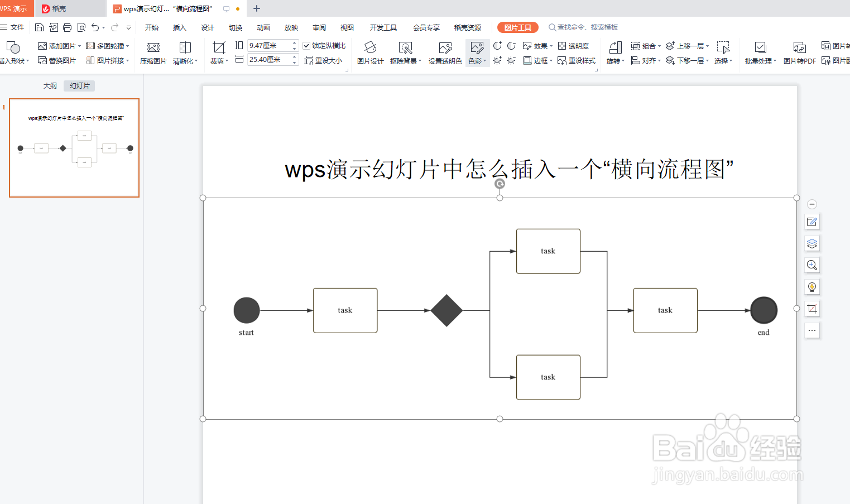Screen dimensions: 850x504
Task: Select slide 1 thumbnail
Action: (x=74, y=148)
